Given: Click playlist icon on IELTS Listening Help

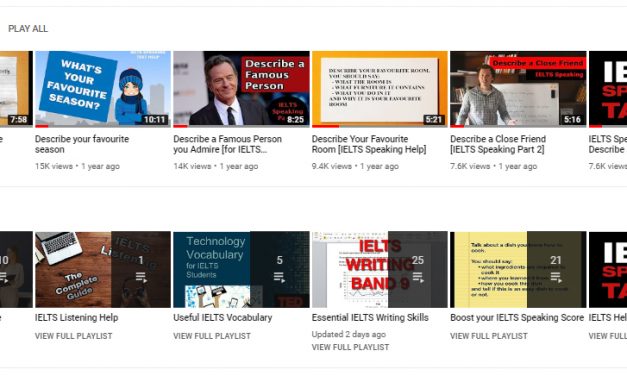Looking at the screenshot, I should [141, 277].
